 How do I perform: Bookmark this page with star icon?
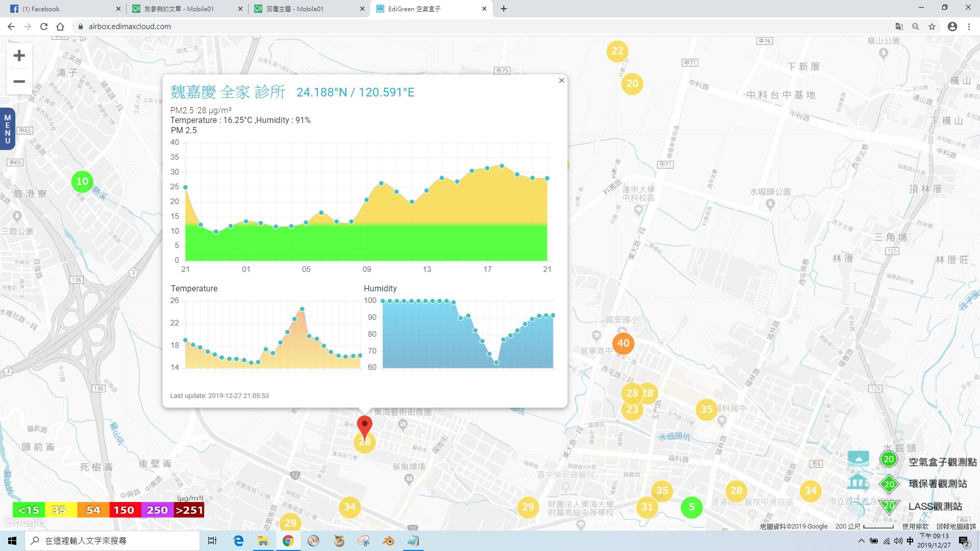[x=932, y=27]
